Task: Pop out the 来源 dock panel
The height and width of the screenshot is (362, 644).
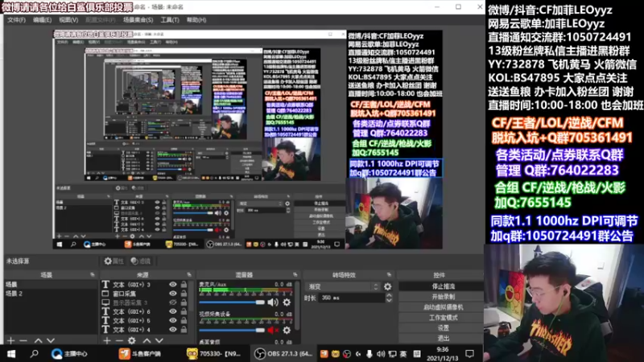Action: point(189,274)
